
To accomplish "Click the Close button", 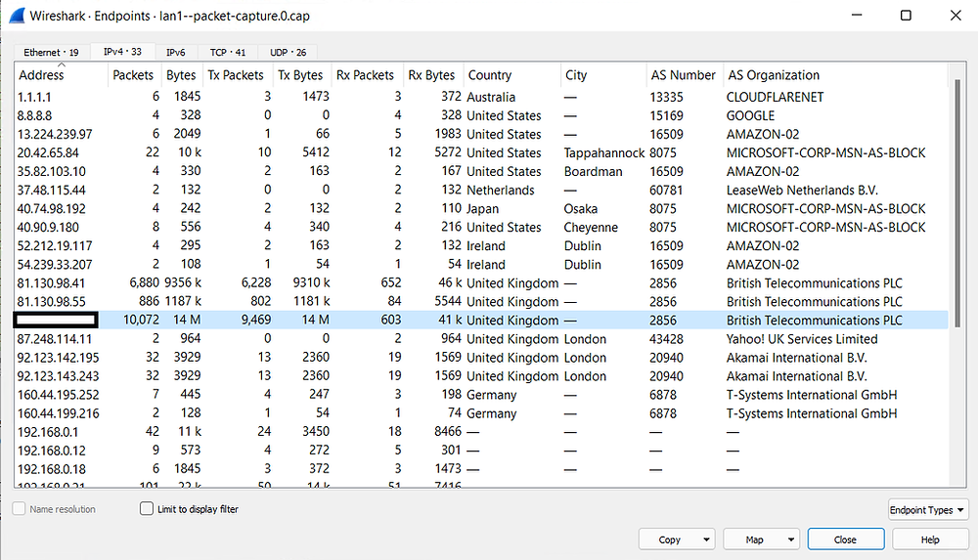I will (x=846, y=539).
